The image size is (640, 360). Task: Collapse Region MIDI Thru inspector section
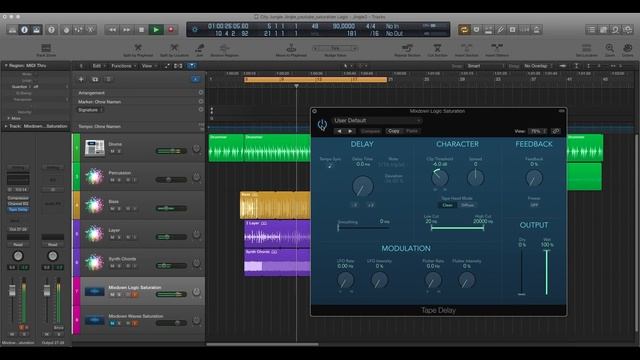tap(6, 66)
